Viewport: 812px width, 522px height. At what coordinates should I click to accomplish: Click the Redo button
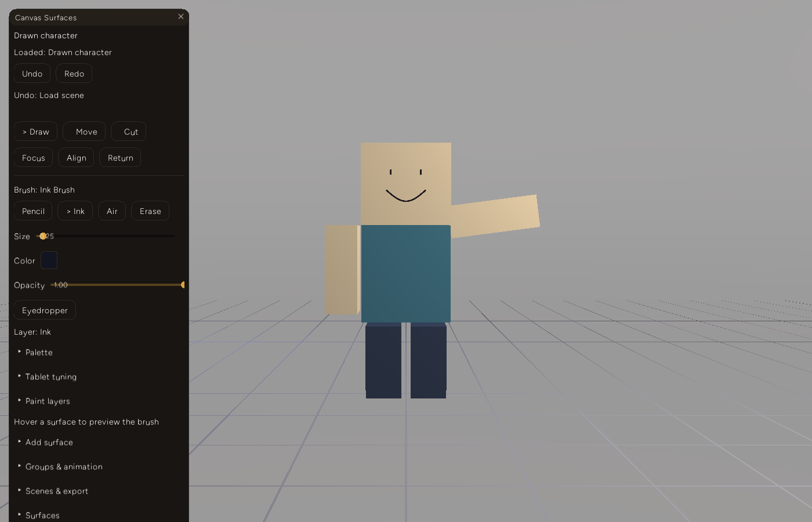click(74, 74)
